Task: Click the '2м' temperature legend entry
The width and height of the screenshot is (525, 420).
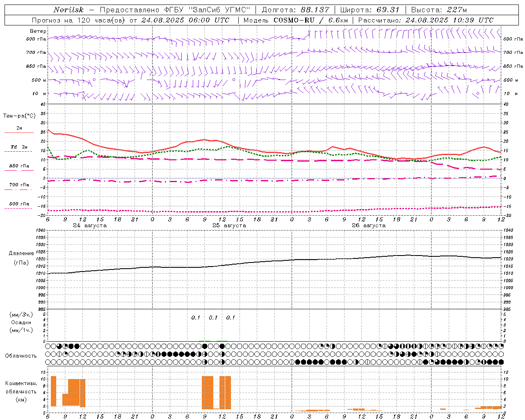Action: [19, 128]
